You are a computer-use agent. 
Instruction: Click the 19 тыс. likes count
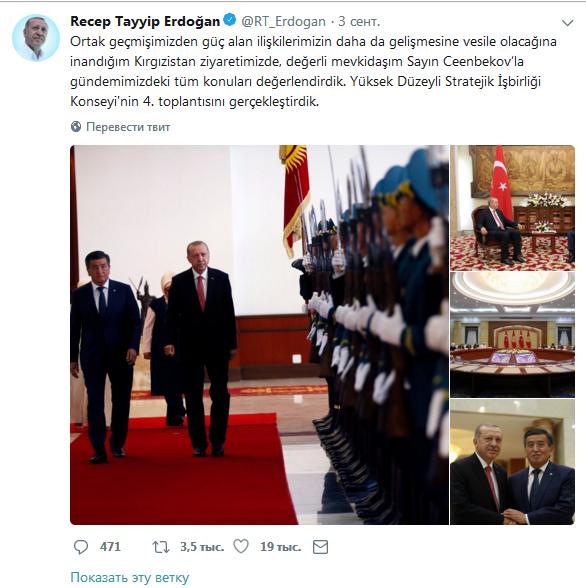click(x=280, y=547)
